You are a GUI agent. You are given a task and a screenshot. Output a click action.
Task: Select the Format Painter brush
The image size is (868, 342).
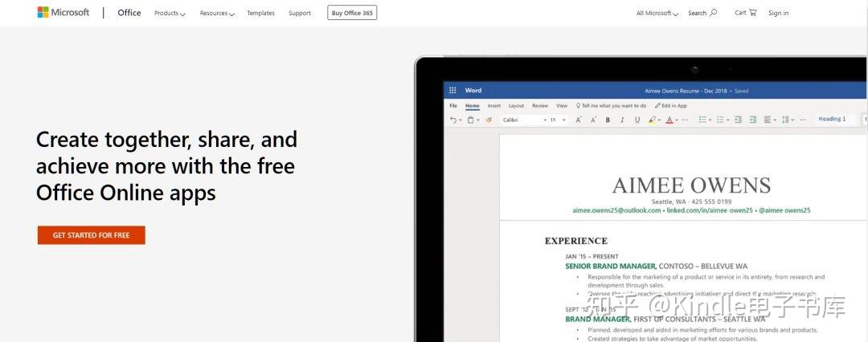point(489,120)
